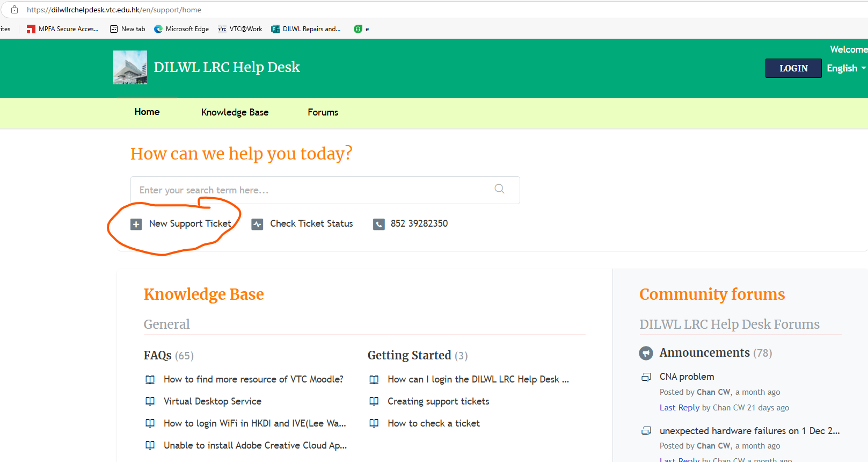This screenshot has height=462, width=868.
Task: Select the Home tab
Action: click(x=147, y=112)
